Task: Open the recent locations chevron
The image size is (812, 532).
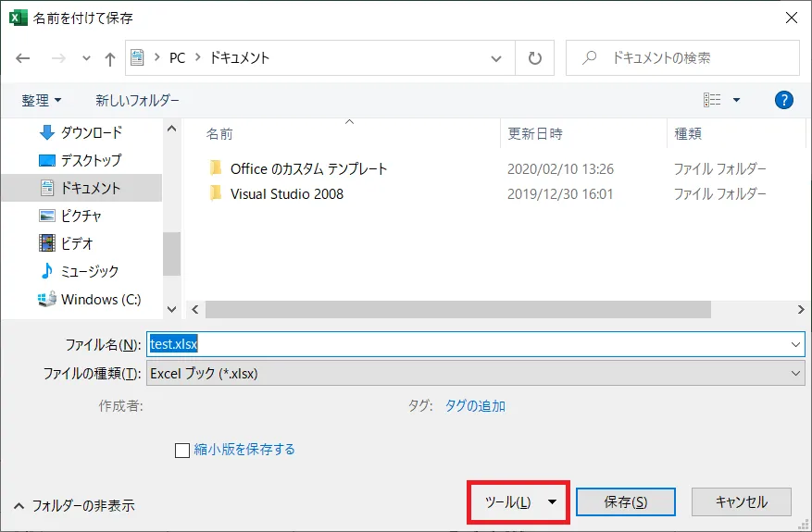Action: [86, 58]
